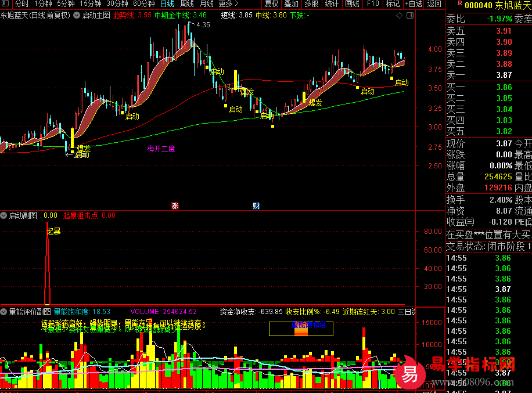Click the R badge beside stock code

tap(460, 3)
